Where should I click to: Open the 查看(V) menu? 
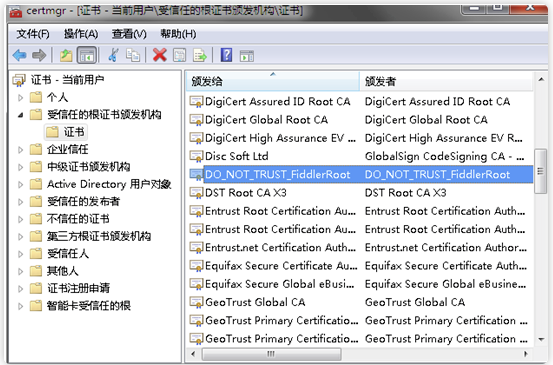129,34
